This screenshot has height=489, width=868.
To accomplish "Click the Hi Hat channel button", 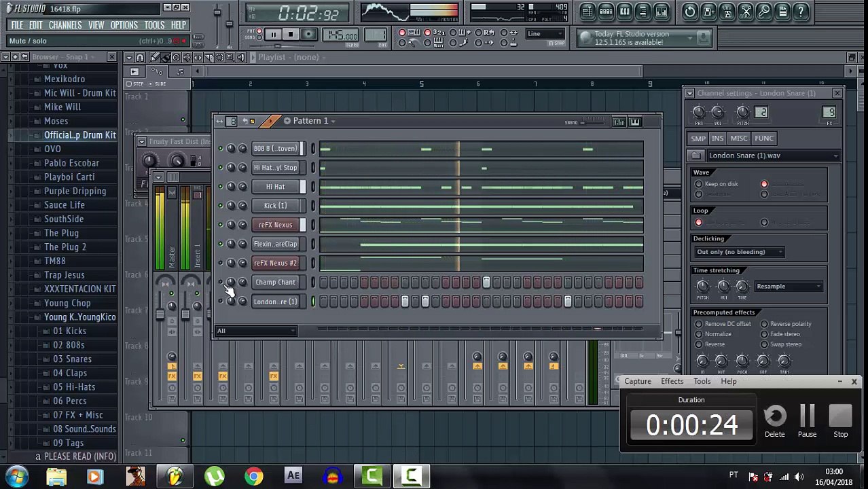I will tap(275, 187).
